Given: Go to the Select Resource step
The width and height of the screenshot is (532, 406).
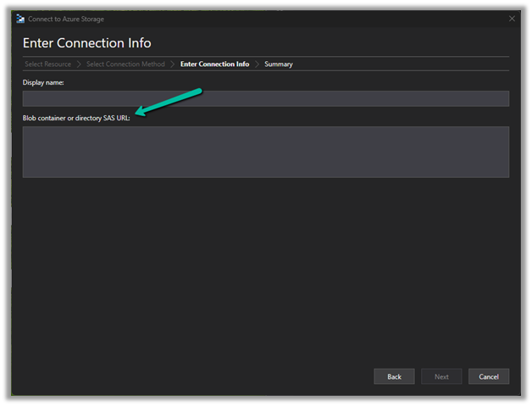Looking at the screenshot, I should click(x=47, y=64).
